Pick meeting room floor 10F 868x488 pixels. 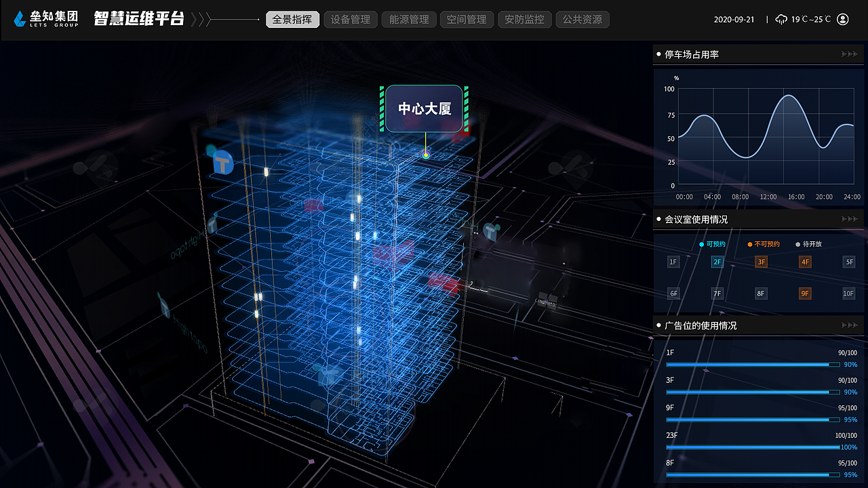(x=849, y=293)
